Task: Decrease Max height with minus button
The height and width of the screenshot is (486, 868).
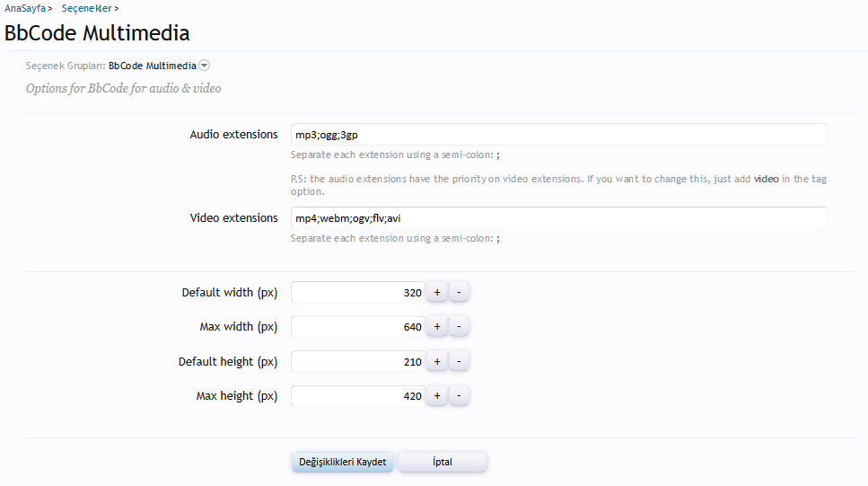Action: 459,396
